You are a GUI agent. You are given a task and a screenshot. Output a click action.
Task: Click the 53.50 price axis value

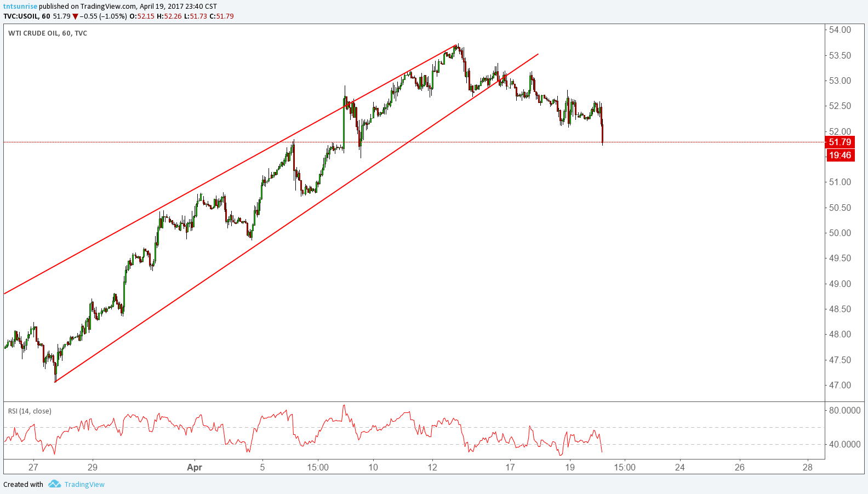click(x=840, y=55)
